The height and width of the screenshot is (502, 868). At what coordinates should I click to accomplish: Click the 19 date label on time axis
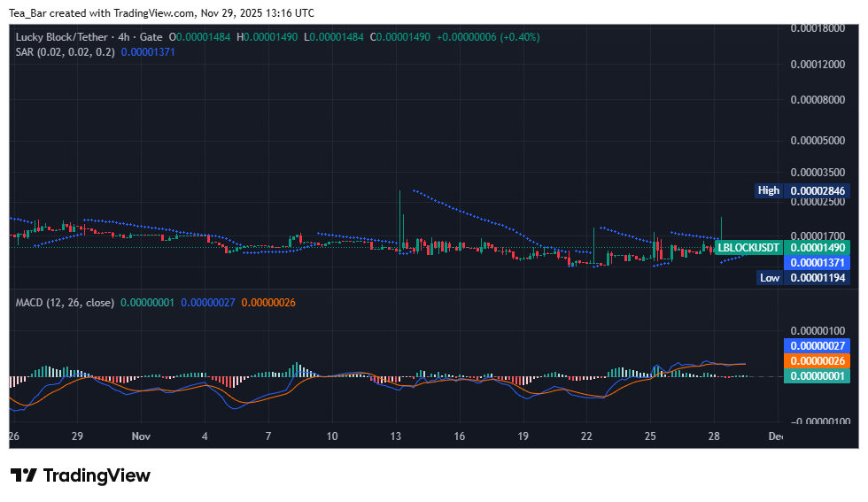pos(523,436)
